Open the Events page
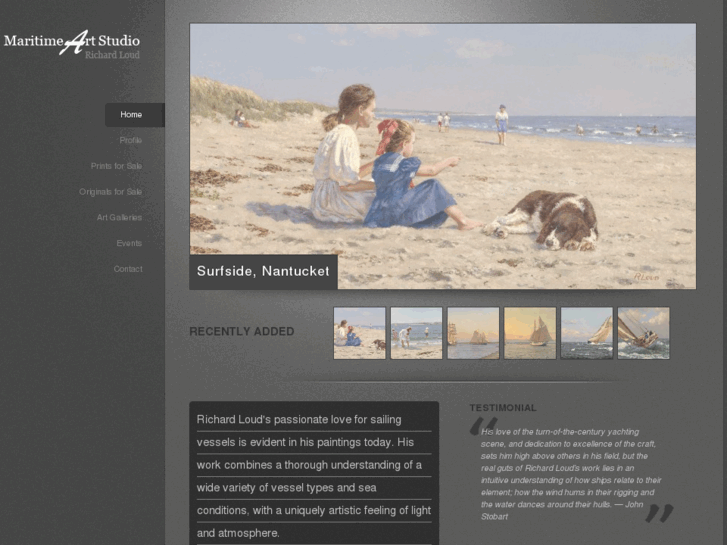 point(129,243)
